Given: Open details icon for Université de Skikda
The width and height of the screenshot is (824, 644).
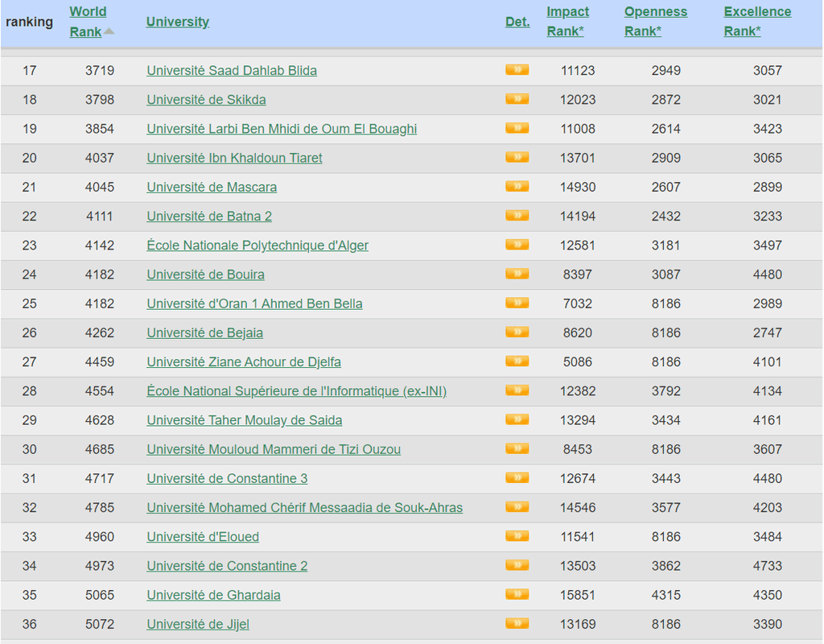Looking at the screenshot, I should [517, 99].
